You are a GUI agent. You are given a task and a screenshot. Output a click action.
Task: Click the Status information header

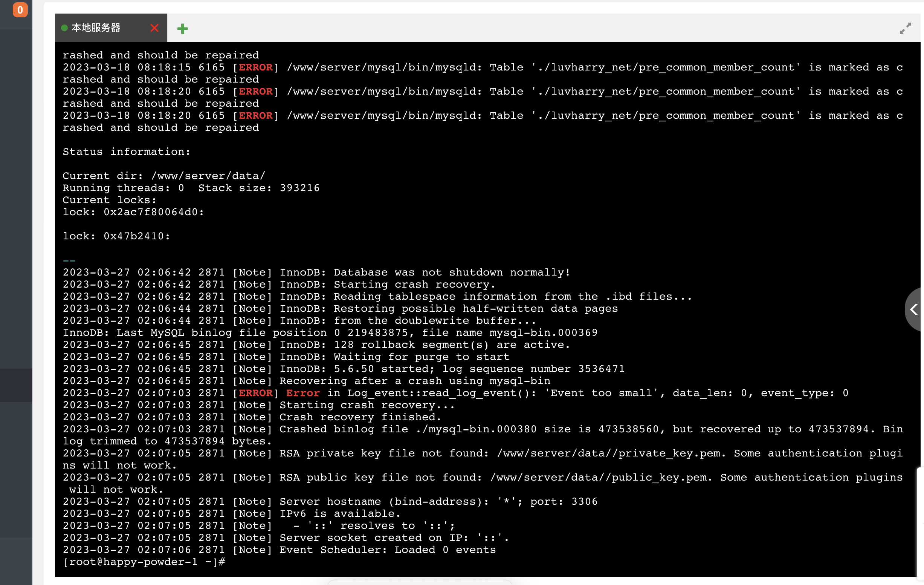[127, 151]
